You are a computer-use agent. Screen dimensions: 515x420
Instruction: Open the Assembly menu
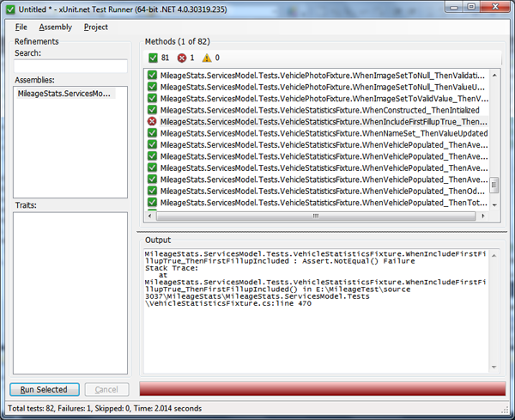point(56,27)
